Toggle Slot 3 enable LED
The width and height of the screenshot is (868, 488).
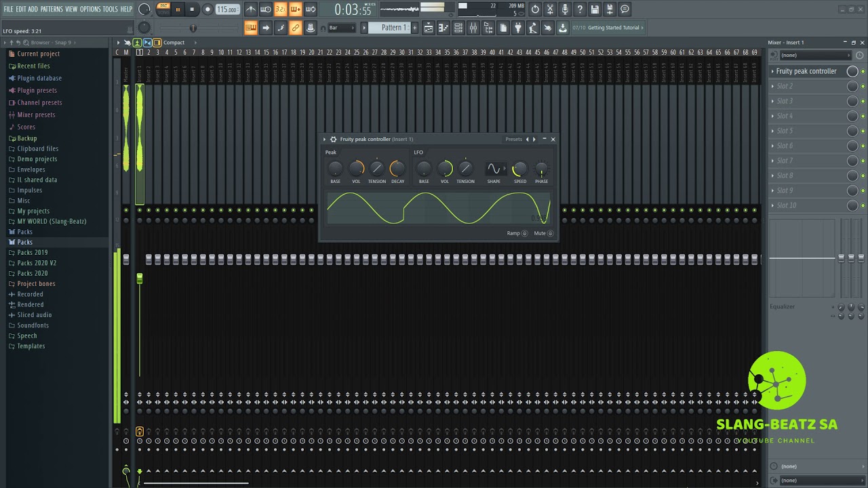[x=863, y=102]
